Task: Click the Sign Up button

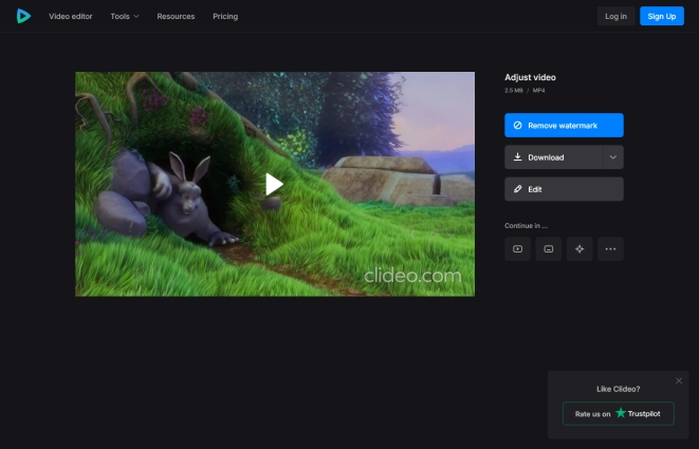Action: 662,16
